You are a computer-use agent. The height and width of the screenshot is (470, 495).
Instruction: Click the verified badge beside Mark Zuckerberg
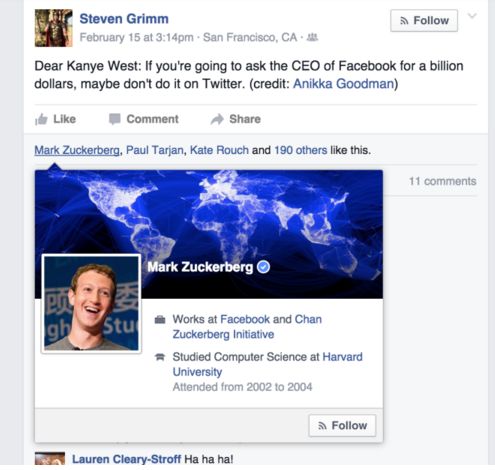264,267
